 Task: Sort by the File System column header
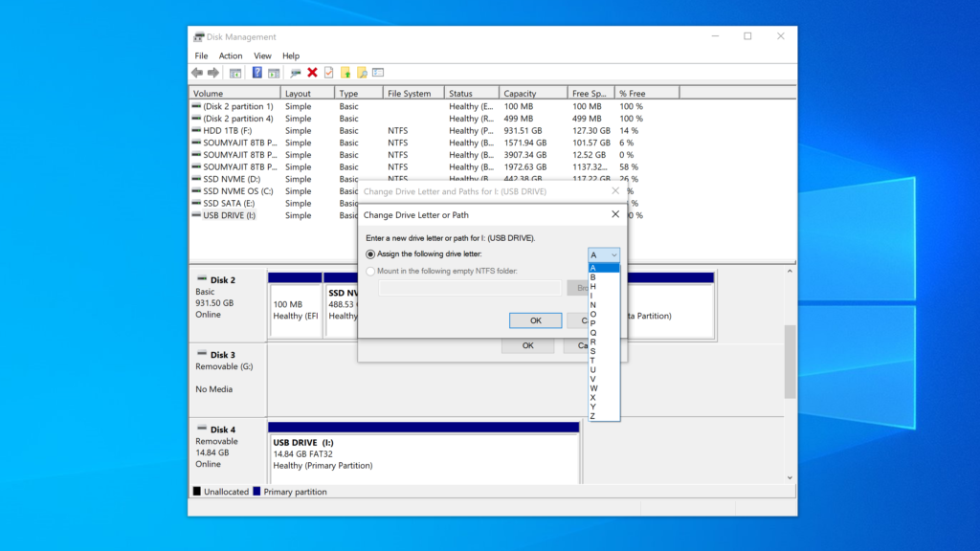(x=413, y=93)
